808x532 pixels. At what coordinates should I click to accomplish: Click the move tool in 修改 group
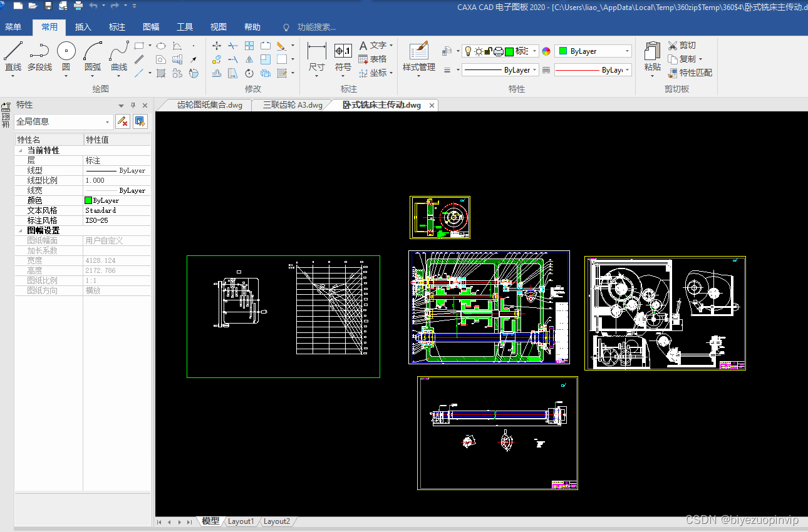[x=217, y=46]
